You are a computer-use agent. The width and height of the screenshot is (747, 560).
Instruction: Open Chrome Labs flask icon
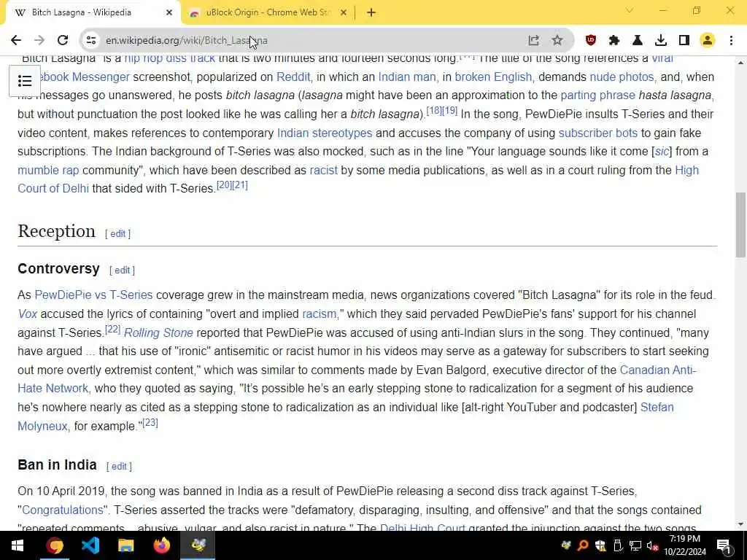(x=638, y=41)
